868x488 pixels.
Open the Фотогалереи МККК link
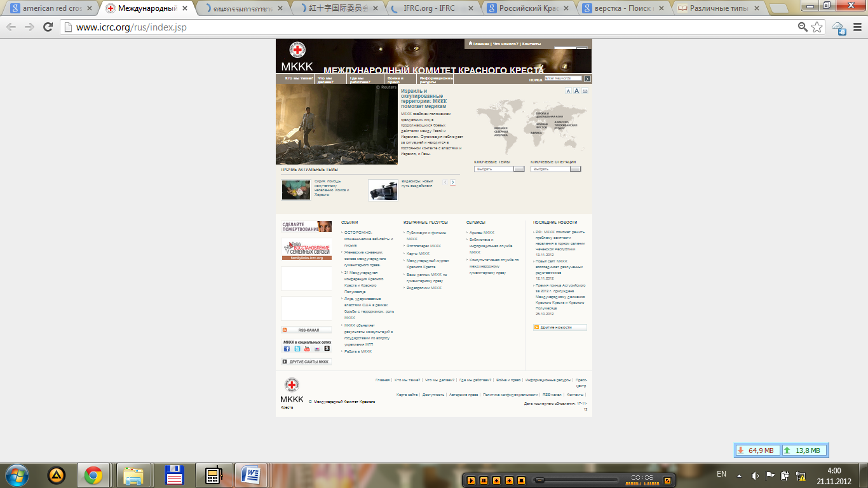click(x=424, y=246)
